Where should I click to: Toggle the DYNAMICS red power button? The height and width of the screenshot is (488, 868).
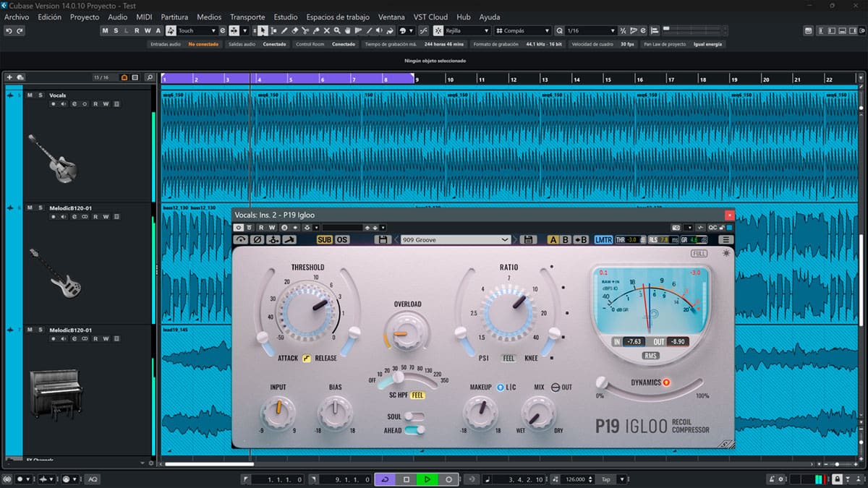(666, 382)
